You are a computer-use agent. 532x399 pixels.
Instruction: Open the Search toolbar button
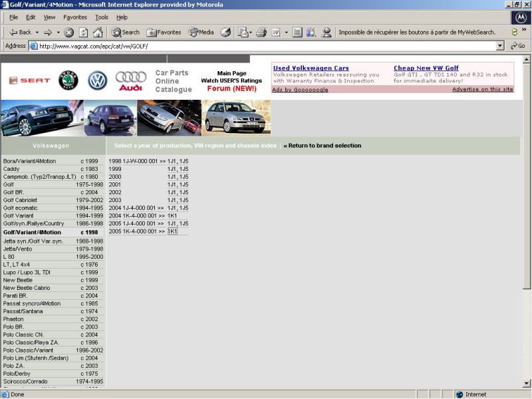click(x=126, y=33)
